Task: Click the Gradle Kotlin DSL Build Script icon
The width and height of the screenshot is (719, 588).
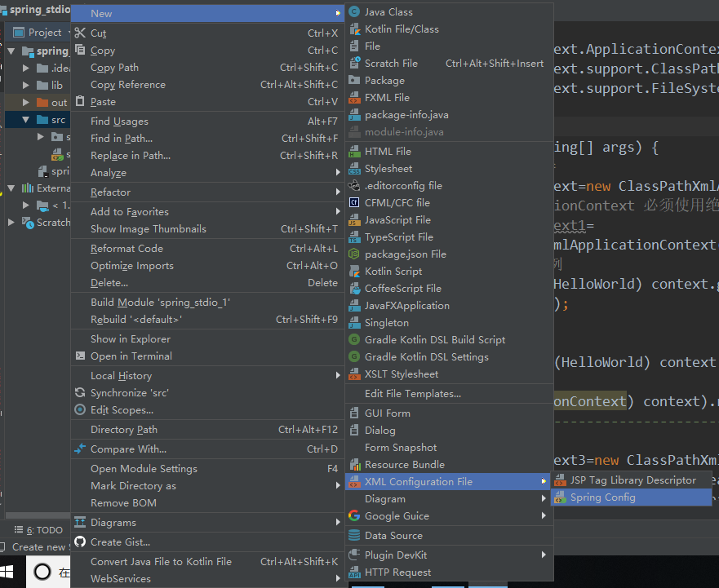Action: click(x=354, y=339)
